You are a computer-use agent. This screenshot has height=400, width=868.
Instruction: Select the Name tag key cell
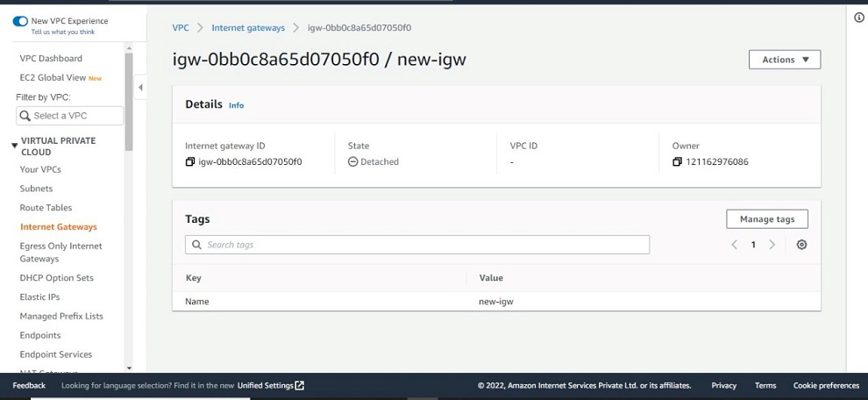197,302
